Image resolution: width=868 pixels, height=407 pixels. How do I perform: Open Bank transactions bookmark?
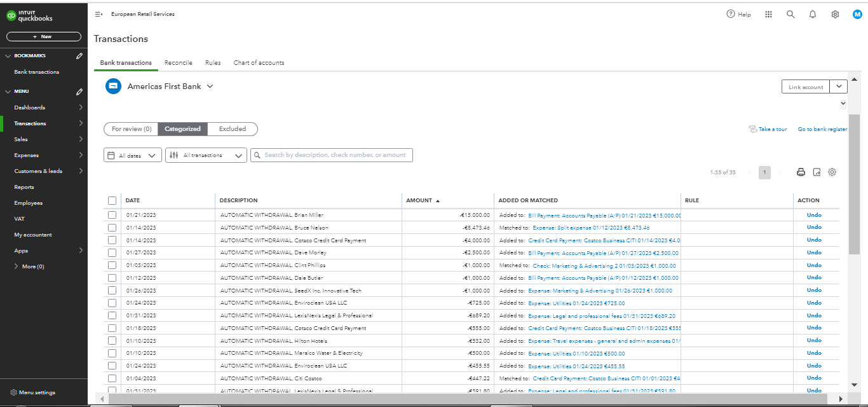(37, 72)
